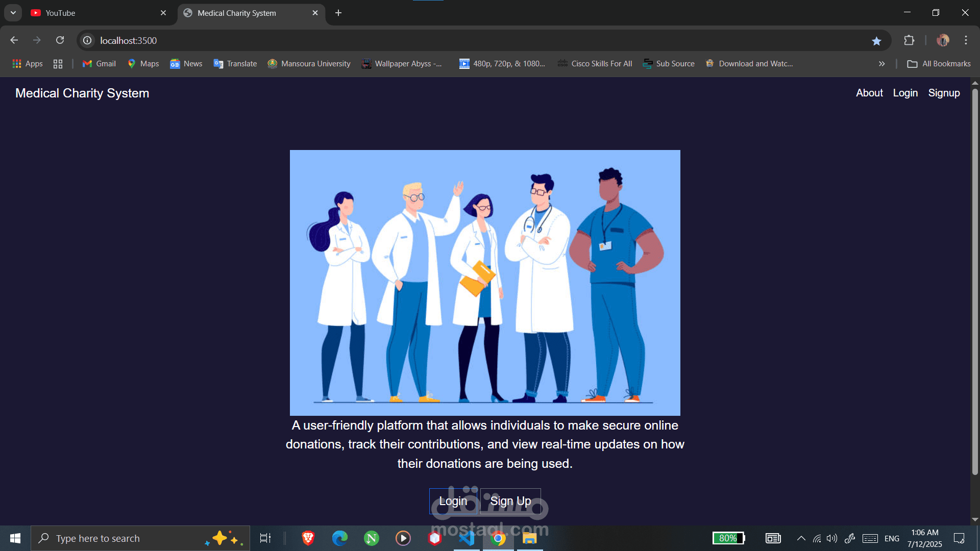This screenshot has width=980, height=551.
Task: Open Sub Source bookmark
Action: [x=669, y=64]
